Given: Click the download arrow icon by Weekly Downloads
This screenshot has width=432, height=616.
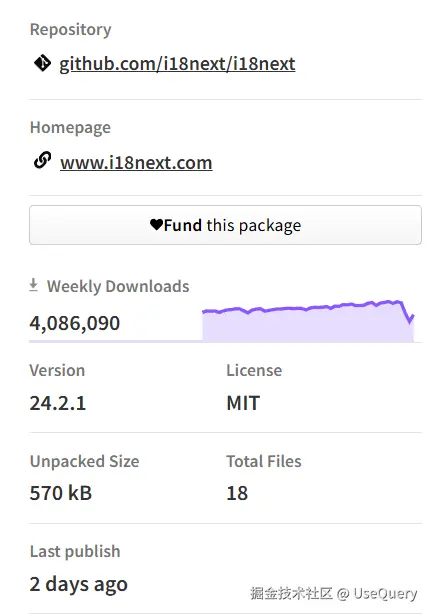Looking at the screenshot, I should pos(34,285).
